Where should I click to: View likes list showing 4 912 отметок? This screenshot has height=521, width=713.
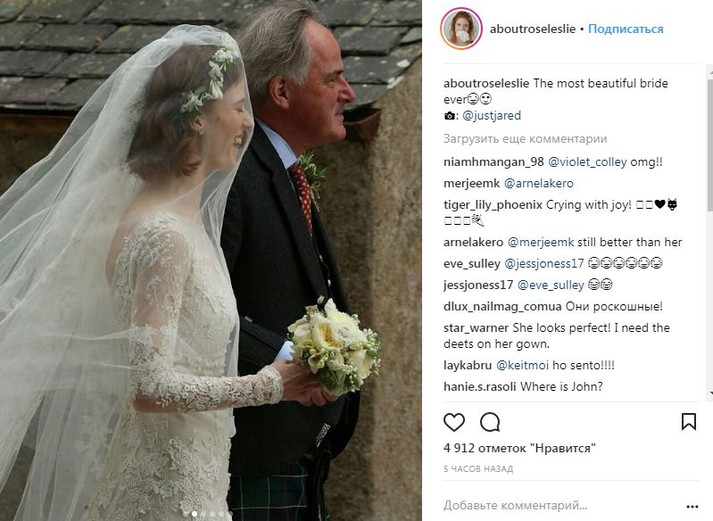[x=519, y=448]
